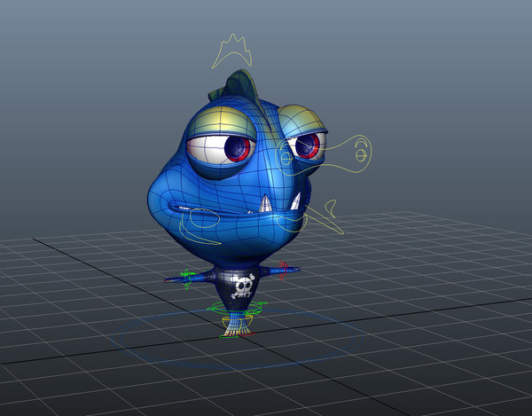This screenshot has width=532, height=416.
Task: Click the fish's smaller right eye pupil
Action: click(306, 145)
